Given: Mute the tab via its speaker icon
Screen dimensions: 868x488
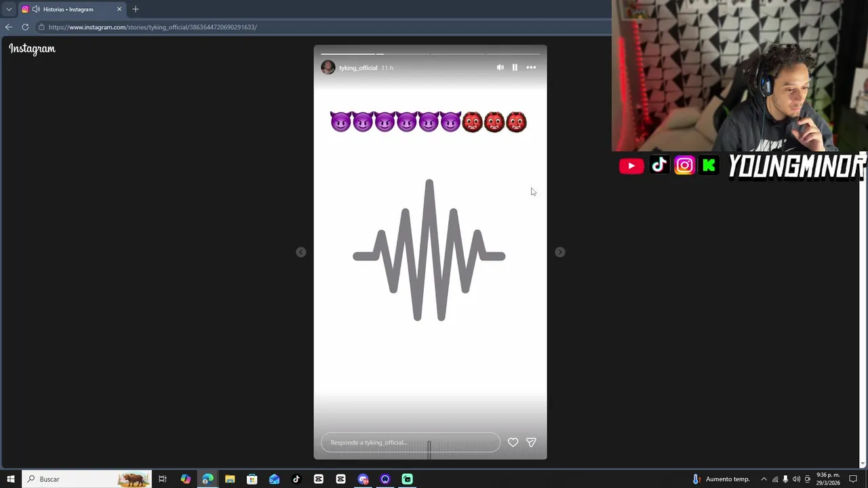Looking at the screenshot, I should (36, 9).
